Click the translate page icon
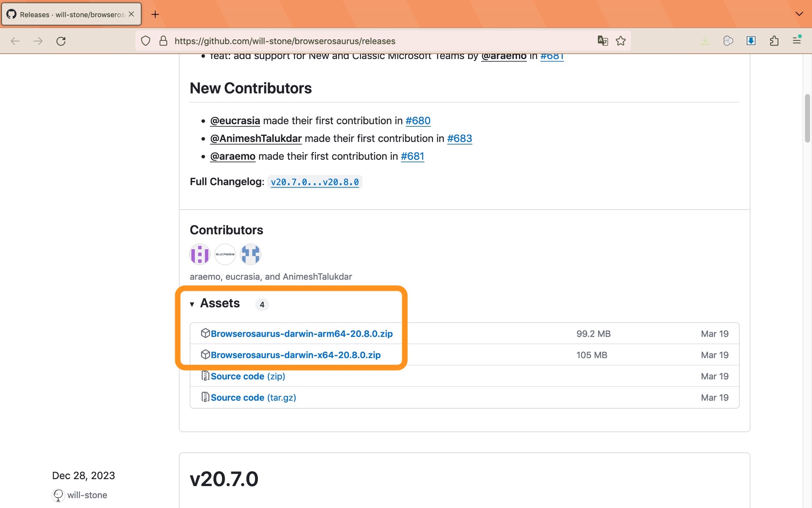Viewport: 812px width, 508px height. tap(603, 41)
